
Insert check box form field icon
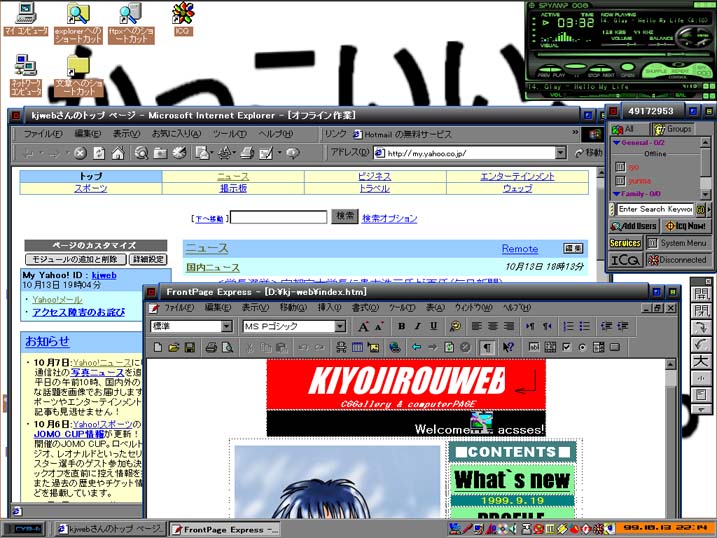pos(566,347)
